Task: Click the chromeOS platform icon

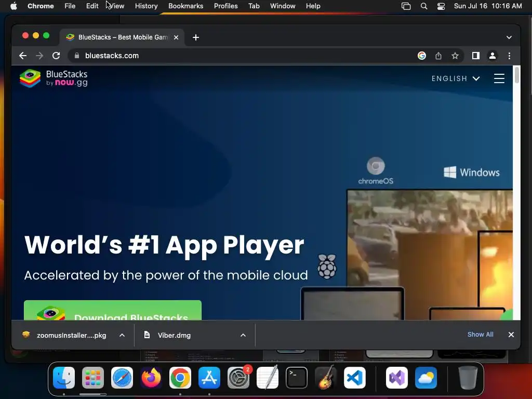Action: (376, 170)
